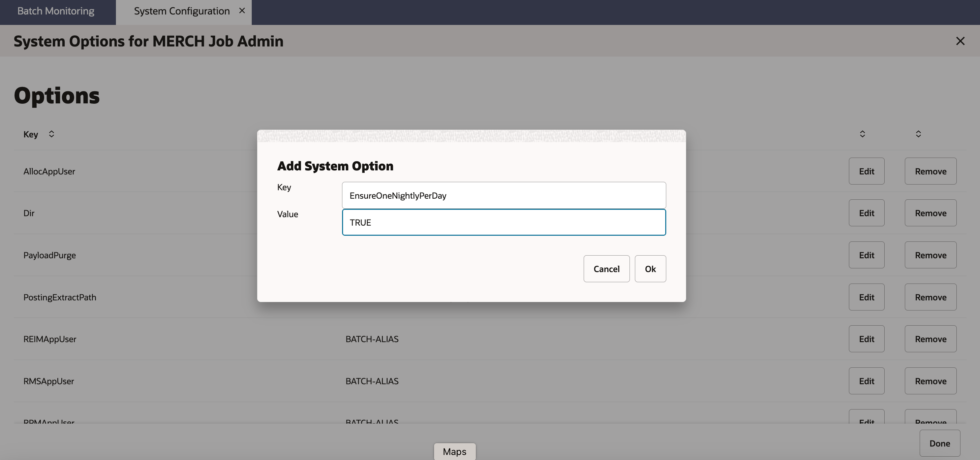Viewport: 980px width, 460px height.
Task: Remove the REIMAppUser option
Action: (x=930, y=339)
